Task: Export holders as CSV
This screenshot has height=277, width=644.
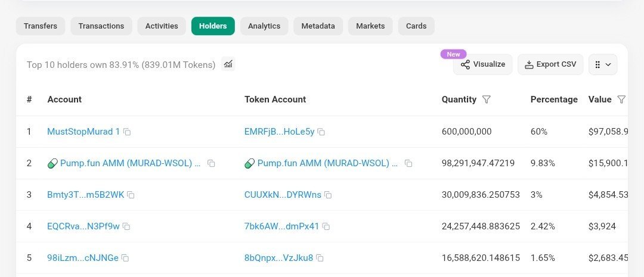Action: (x=550, y=64)
